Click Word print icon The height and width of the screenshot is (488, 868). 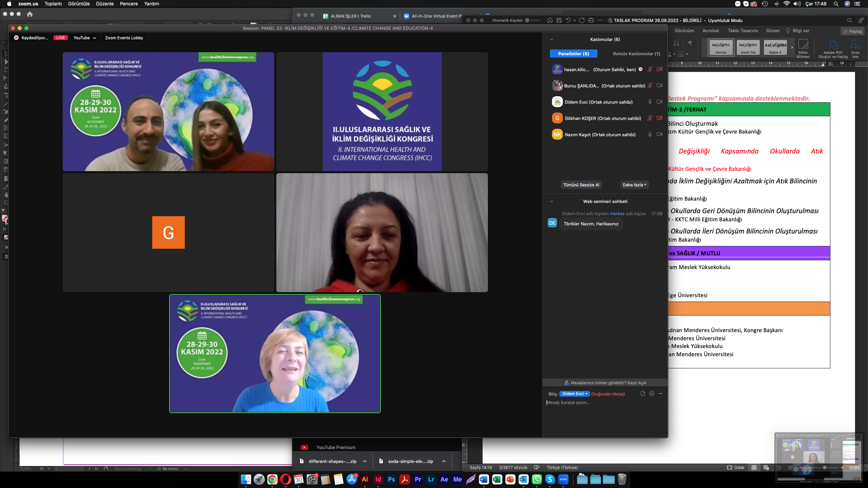pos(591,20)
